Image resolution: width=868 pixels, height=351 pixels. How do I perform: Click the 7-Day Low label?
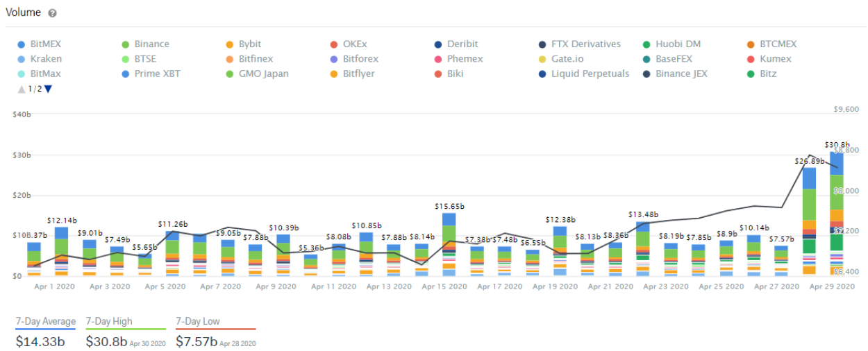point(198,322)
